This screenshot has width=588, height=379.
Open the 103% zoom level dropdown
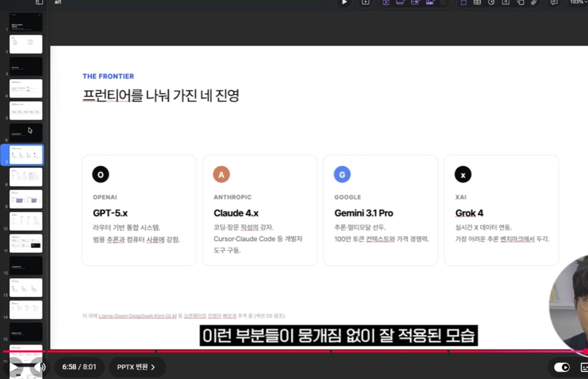[x=578, y=3]
